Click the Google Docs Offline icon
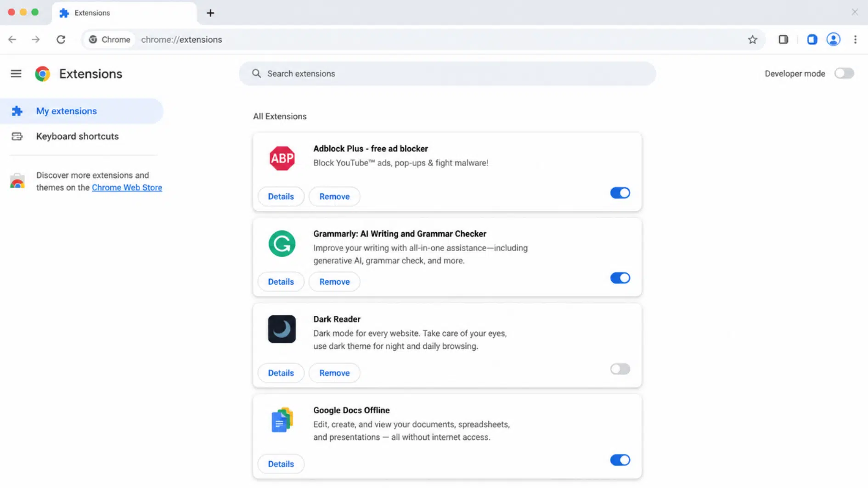Image resolution: width=868 pixels, height=488 pixels. coord(282,420)
